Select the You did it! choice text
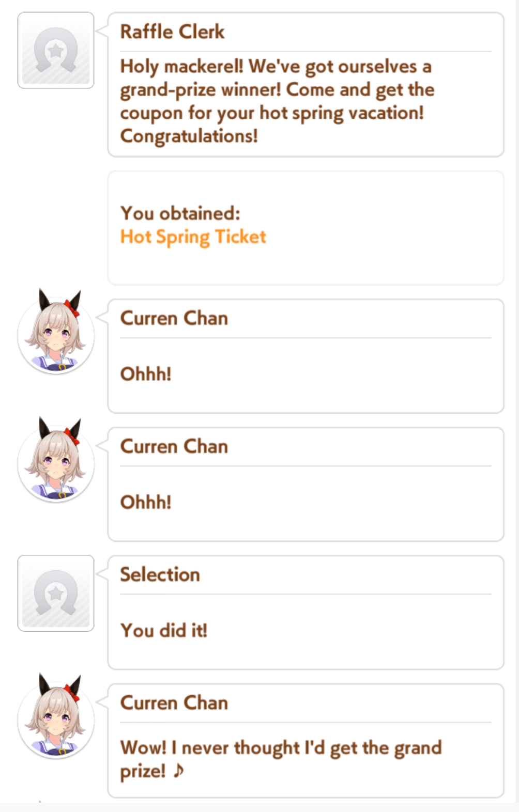 pos(163,631)
